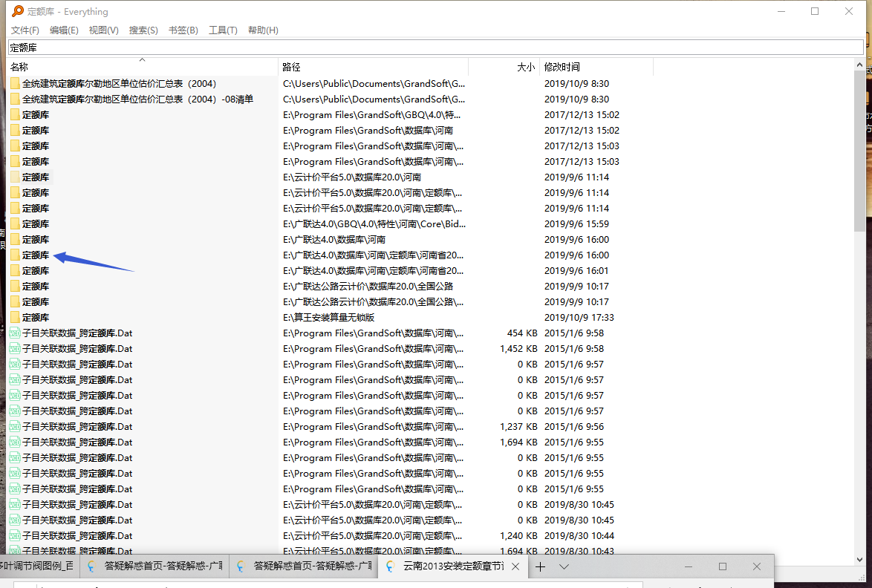Image resolution: width=872 pixels, height=588 pixels.
Task: Click modified time 2015/1/6 9:56
Action: (x=574, y=426)
